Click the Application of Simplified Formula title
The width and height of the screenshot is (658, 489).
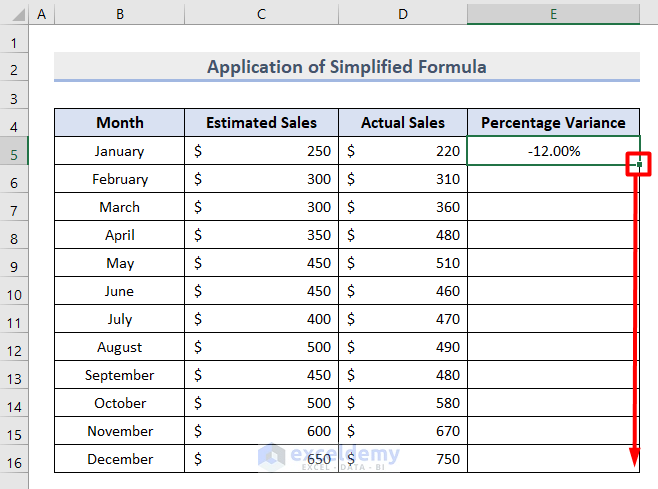click(x=346, y=67)
